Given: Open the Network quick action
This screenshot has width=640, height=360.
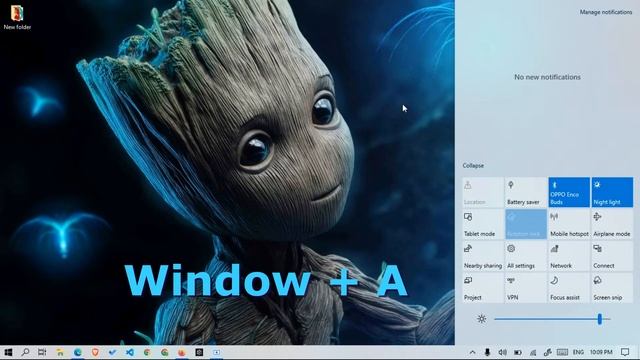Looking at the screenshot, I should [569, 256].
